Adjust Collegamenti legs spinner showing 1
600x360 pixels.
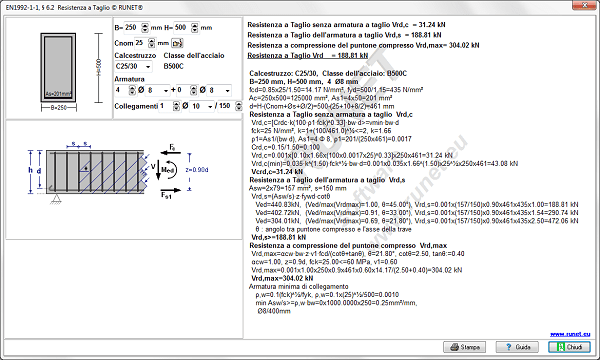(176, 106)
